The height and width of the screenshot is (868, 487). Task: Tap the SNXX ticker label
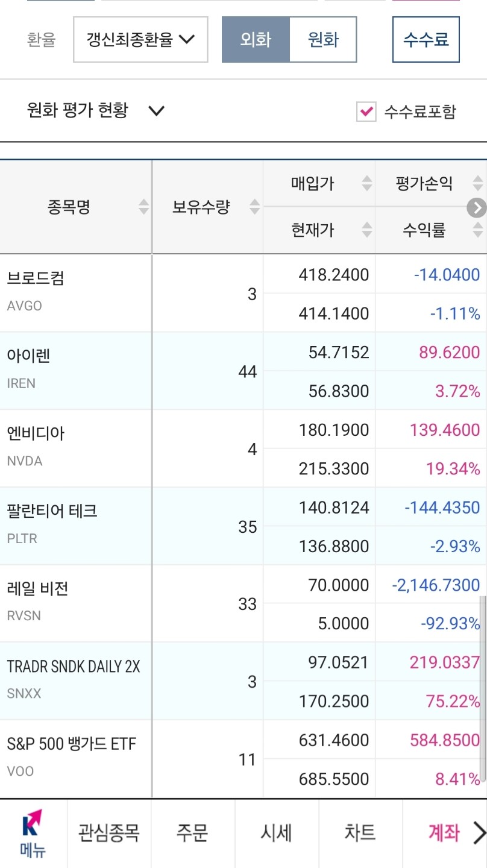tap(24, 694)
